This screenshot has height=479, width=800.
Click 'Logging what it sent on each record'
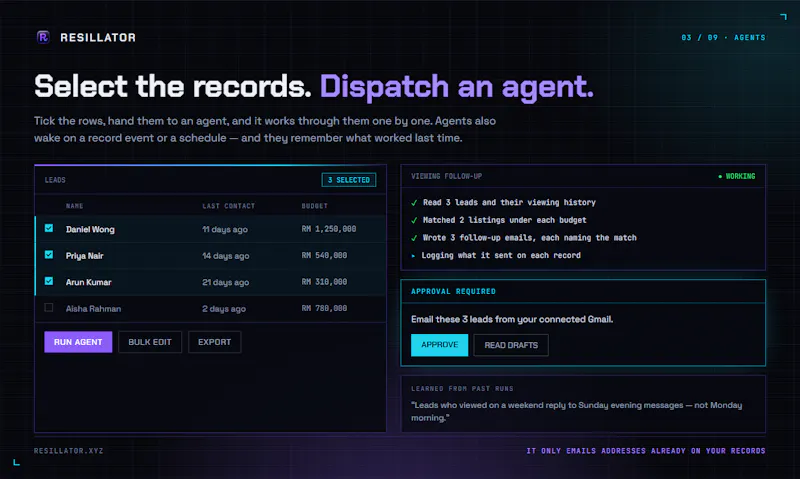(x=501, y=255)
